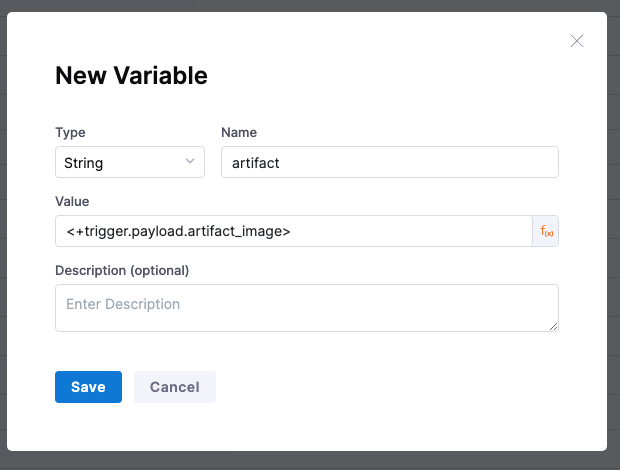Viewport: 620px width, 470px height.
Task: Click the Description textarea resize grip
Action: pos(553,326)
